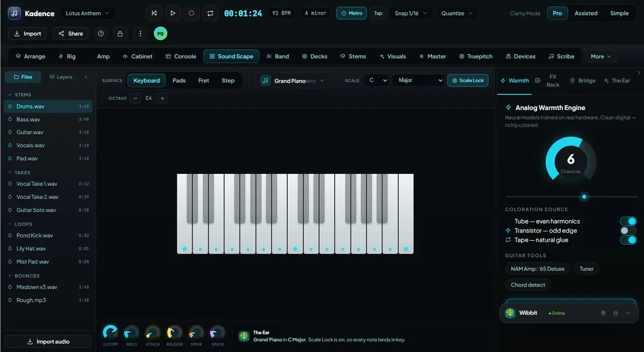Open the scale root note C dropdown
The width and height of the screenshot is (644, 352).
[x=376, y=80]
